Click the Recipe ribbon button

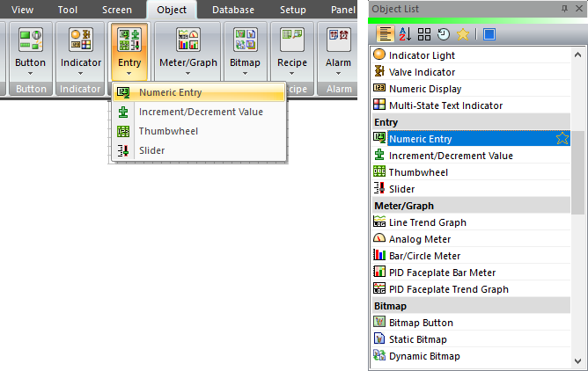(291, 53)
